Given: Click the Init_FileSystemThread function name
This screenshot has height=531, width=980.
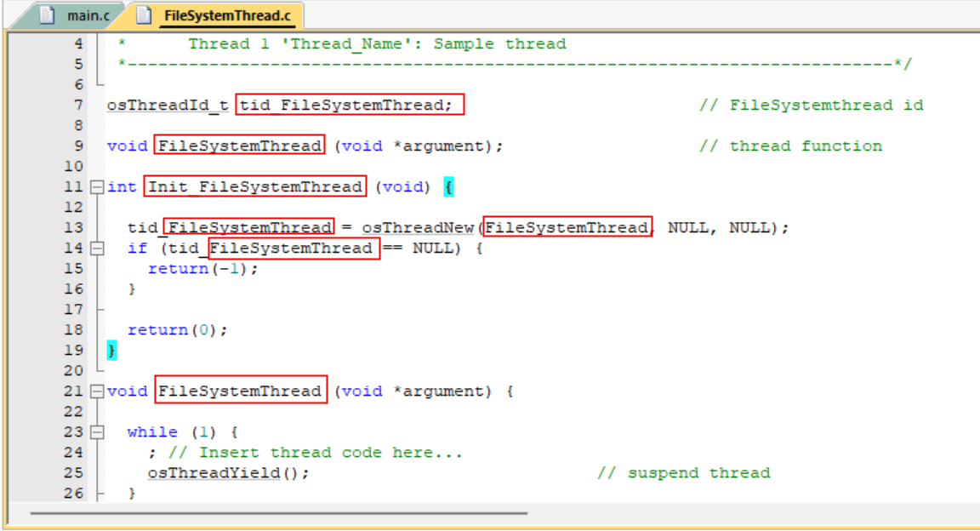Looking at the screenshot, I should coord(255,187).
